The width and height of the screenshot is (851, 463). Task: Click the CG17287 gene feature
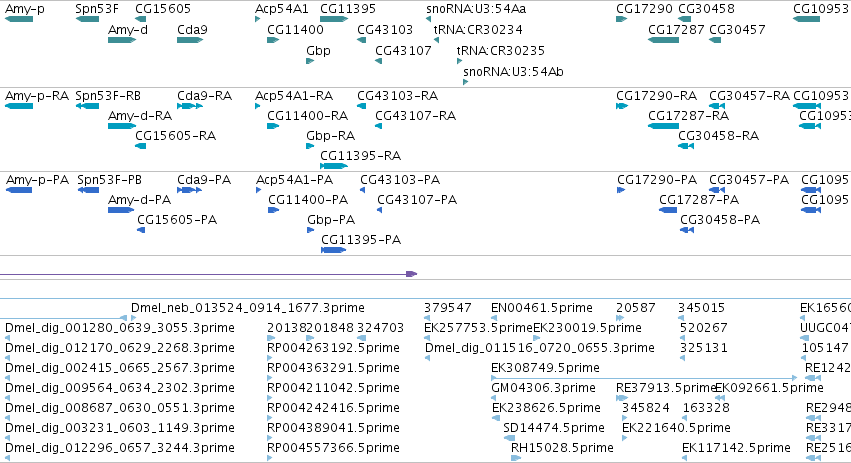point(663,40)
